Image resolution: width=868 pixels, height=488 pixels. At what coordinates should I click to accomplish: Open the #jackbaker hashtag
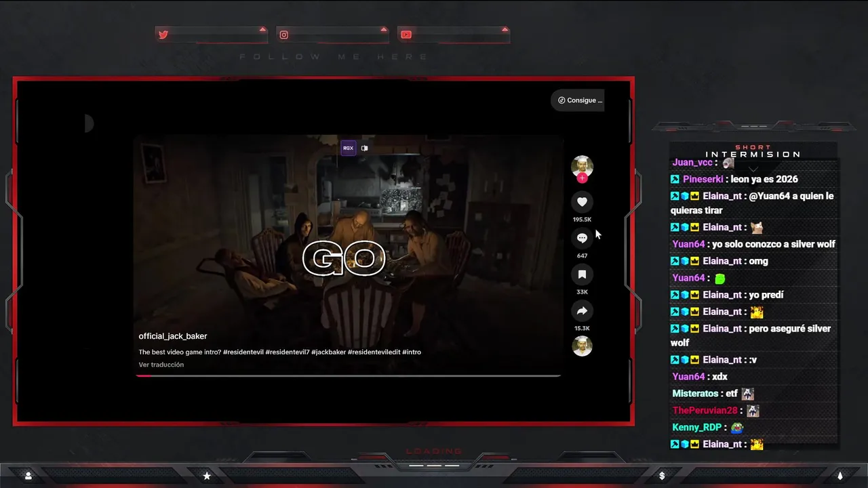(x=329, y=352)
